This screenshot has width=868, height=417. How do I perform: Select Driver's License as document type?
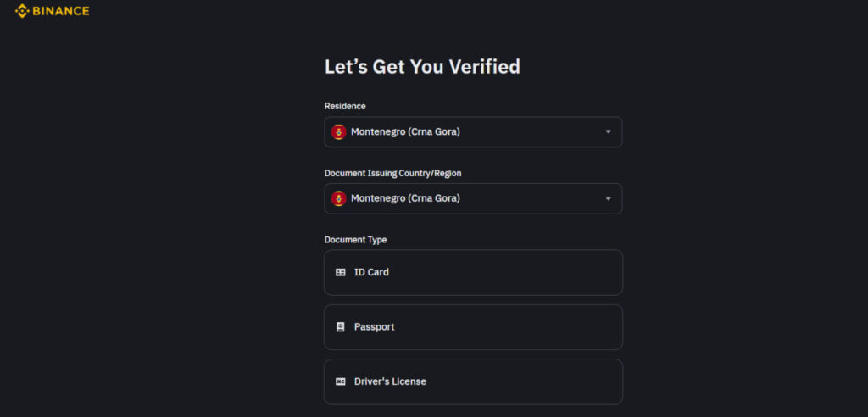[473, 381]
